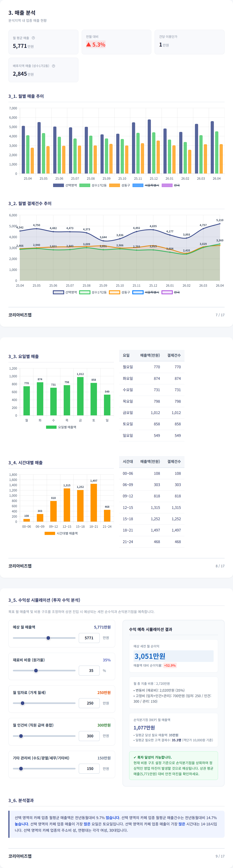Click the 00~06 row label in the table
This screenshot has width=233, height=868.
tap(128, 473)
